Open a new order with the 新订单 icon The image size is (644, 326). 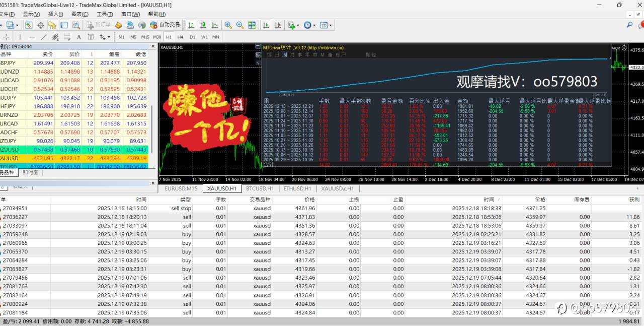click(98, 25)
